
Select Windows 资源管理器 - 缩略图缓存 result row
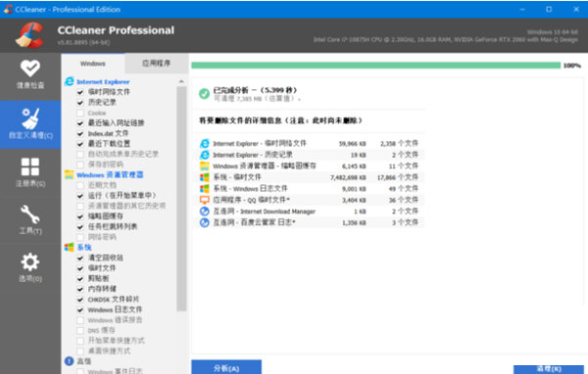point(309,166)
